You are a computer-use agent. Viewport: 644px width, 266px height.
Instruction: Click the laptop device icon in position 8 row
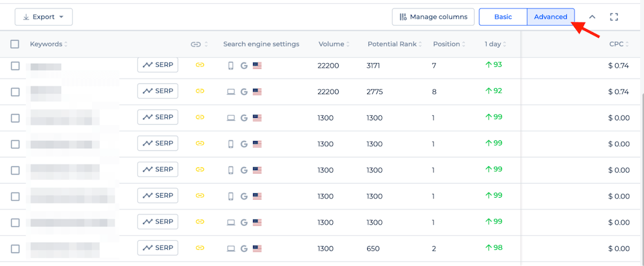[x=231, y=92]
